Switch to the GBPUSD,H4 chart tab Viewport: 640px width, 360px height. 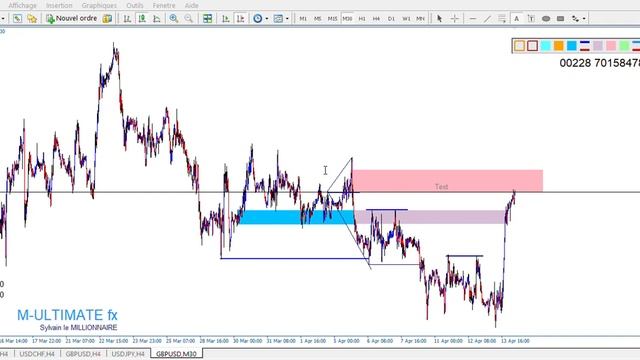pyautogui.click(x=83, y=354)
